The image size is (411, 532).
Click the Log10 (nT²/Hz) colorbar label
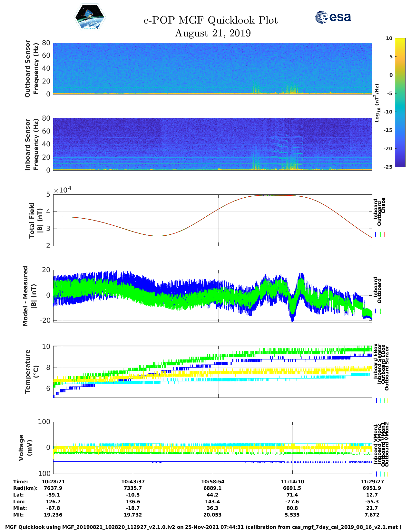pyautogui.click(x=377, y=103)
